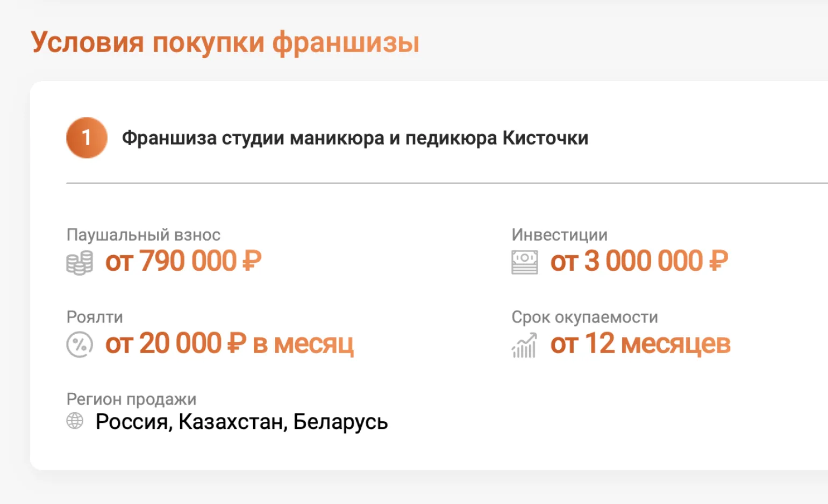Image resolution: width=828 pixels, height=504 pixels.
Task: Click the Роялти label
Action: tap(95, 317)
